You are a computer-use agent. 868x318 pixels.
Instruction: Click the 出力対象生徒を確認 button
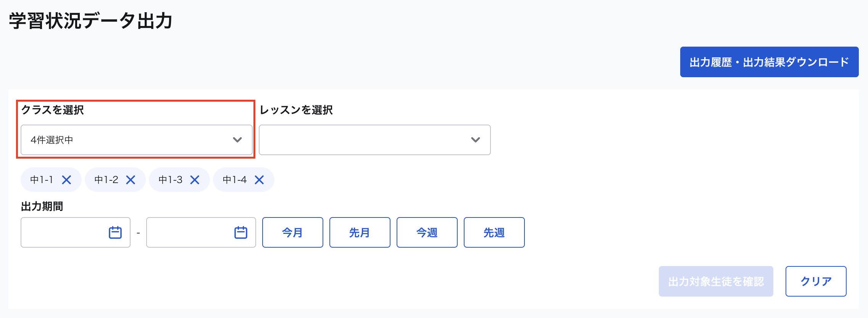[716, 281]
